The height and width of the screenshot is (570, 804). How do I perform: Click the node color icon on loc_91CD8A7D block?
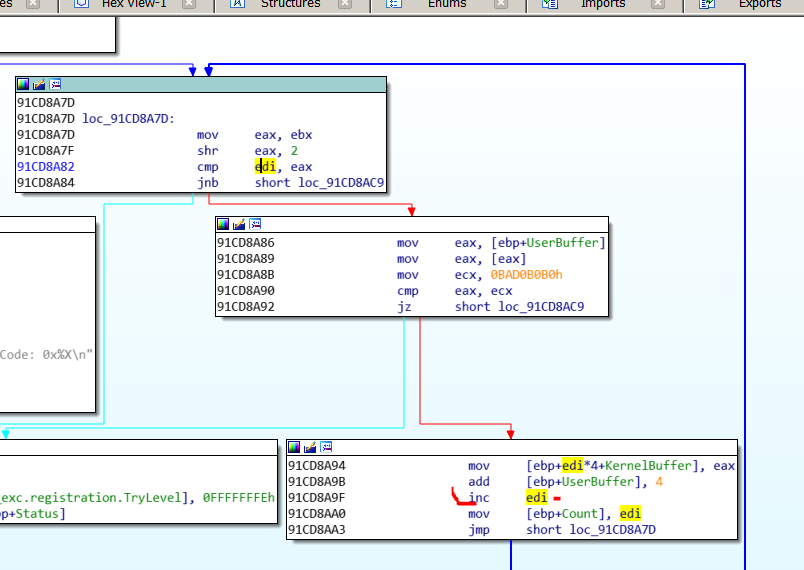(x=24, y=85)
